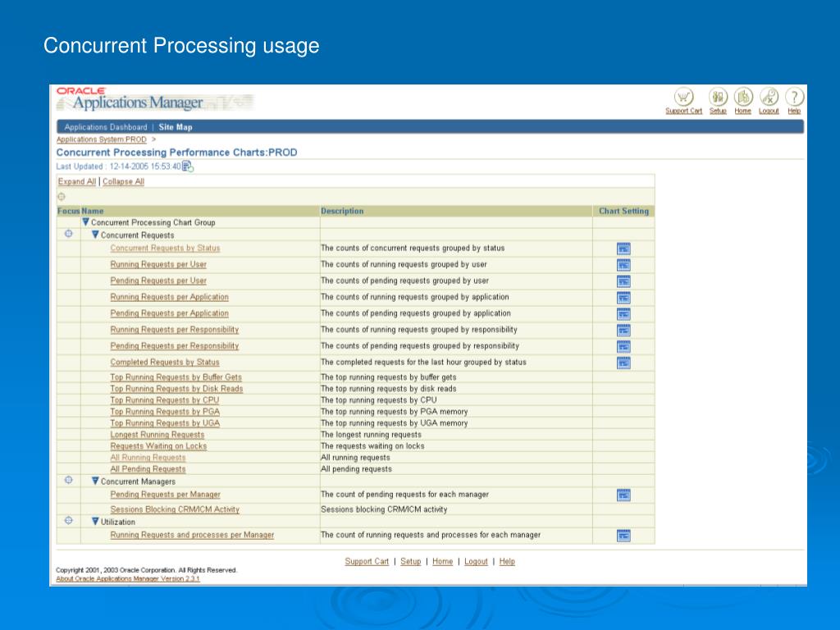Click the page title Concurrent Processing Performance Charts:PROD

(177, 153)
